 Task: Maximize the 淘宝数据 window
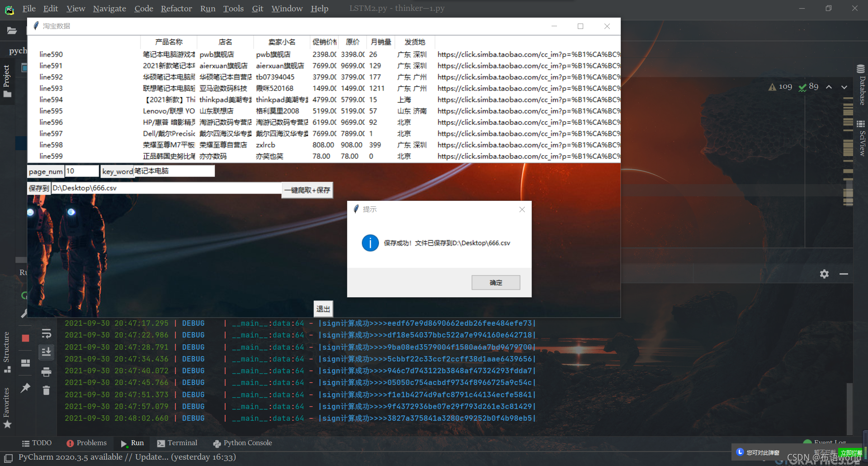tap(580, 26)
